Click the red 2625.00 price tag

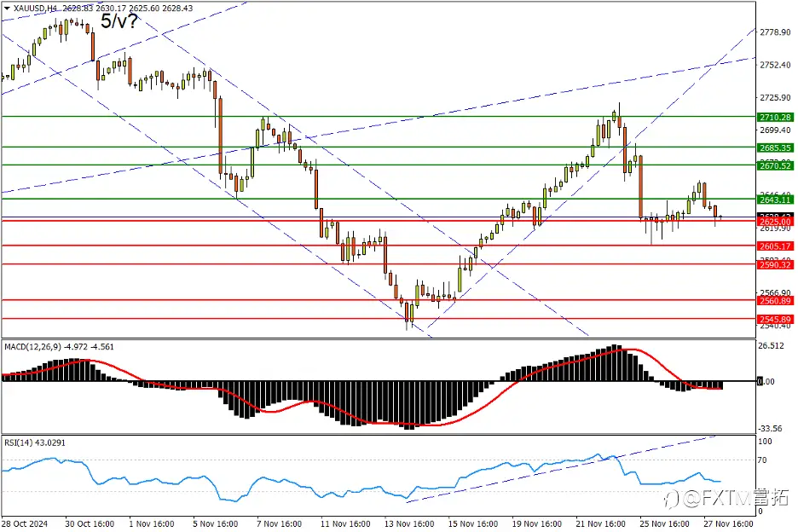point(775,222)
